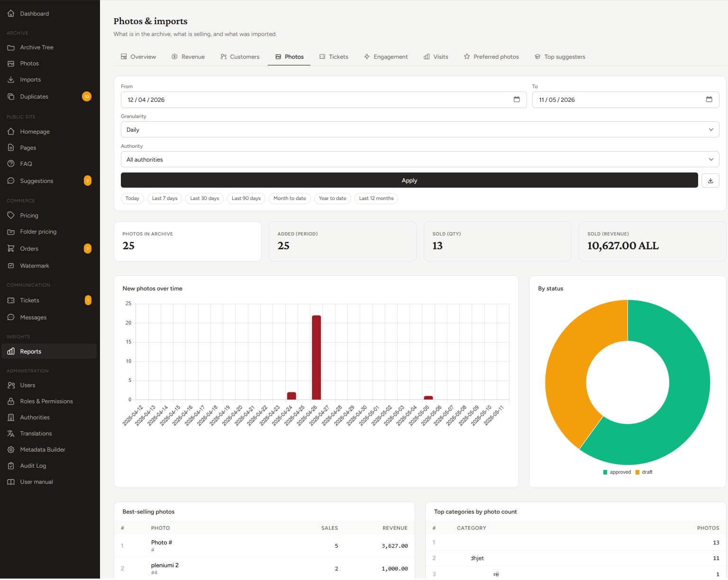The width and height of the screenshot is (728, 580).
Task: Click revenue value '3,627.00'
Action: coord(395,546)
